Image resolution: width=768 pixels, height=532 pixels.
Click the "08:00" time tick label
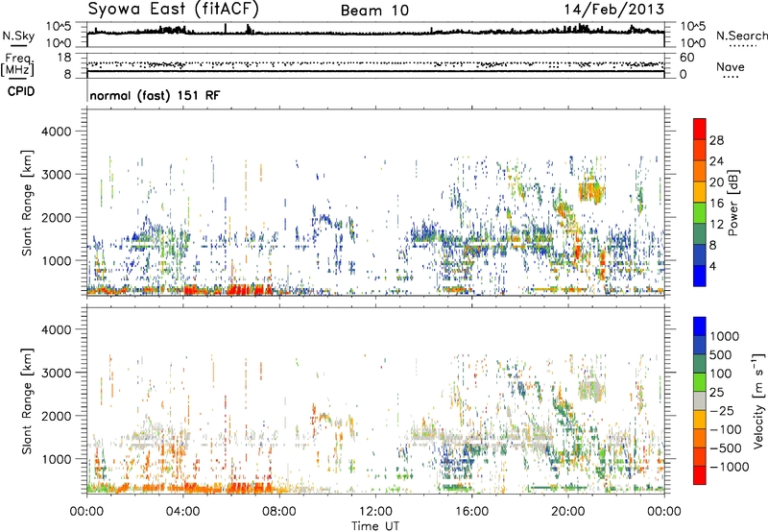(279, 512)
